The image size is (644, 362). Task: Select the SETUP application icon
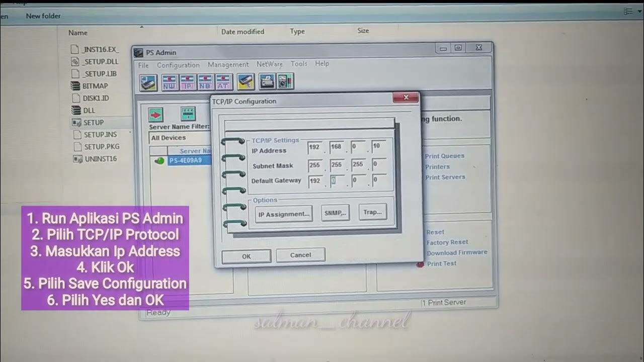pyautogui.click(x=76, y=122)
